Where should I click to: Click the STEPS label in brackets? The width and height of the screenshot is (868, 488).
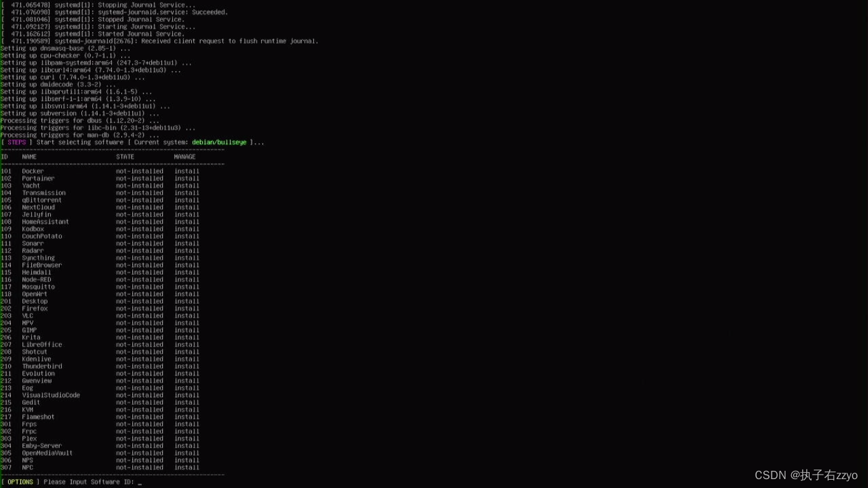click(17, 142)
